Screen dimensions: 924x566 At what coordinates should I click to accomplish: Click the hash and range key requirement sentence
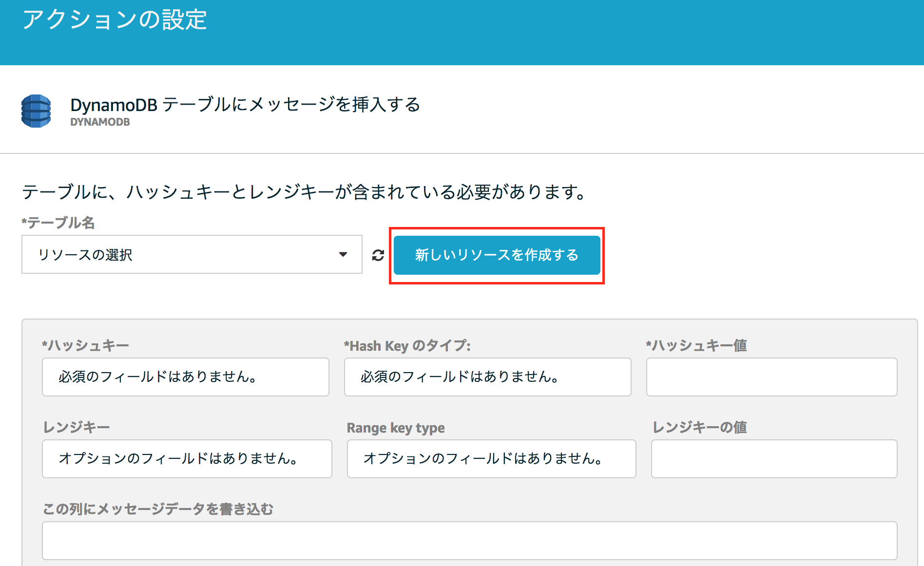[304, 192]
